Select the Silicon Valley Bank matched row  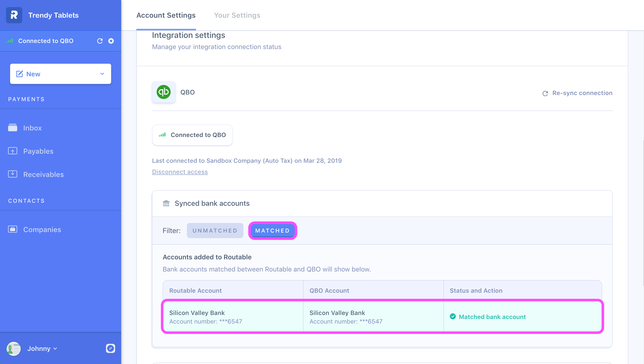382,316
